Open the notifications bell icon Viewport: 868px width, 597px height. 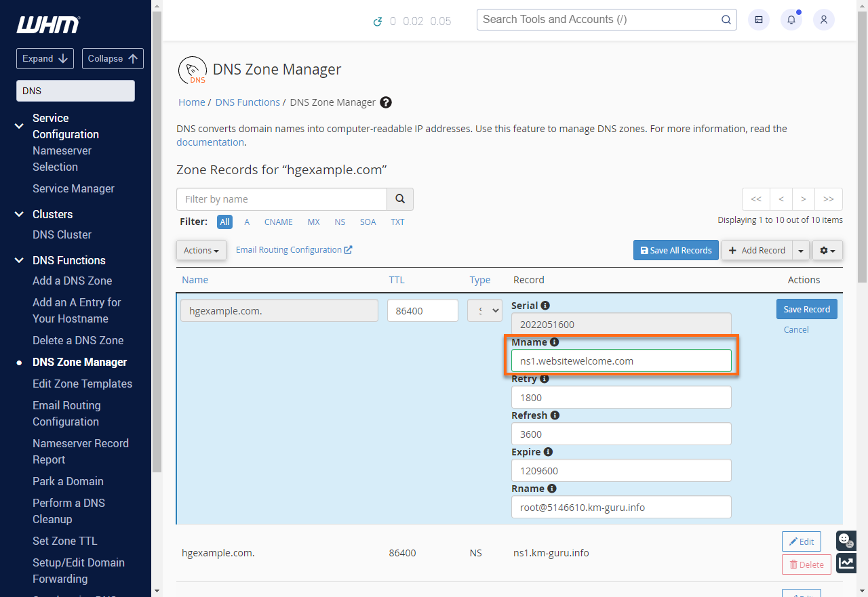791,20
